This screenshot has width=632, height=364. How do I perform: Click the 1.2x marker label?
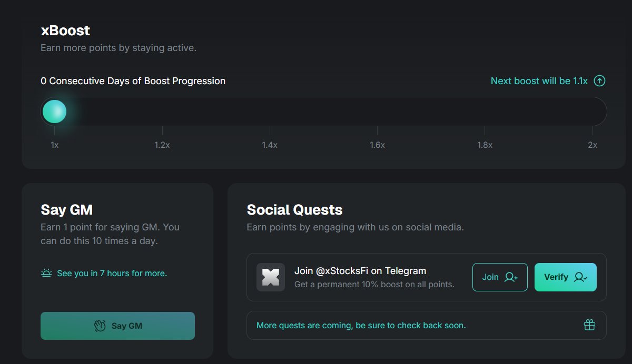click(x=162, y=145)
